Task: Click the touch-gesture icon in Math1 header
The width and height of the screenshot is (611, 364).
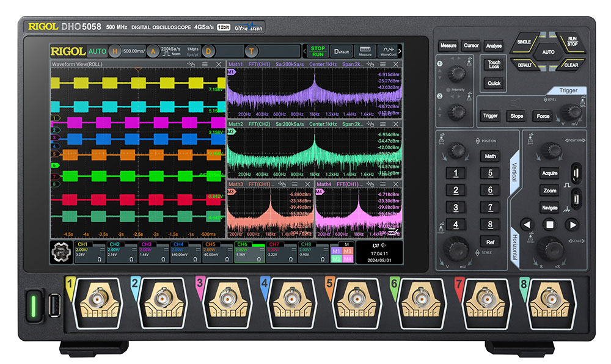Action: point(368,64)
